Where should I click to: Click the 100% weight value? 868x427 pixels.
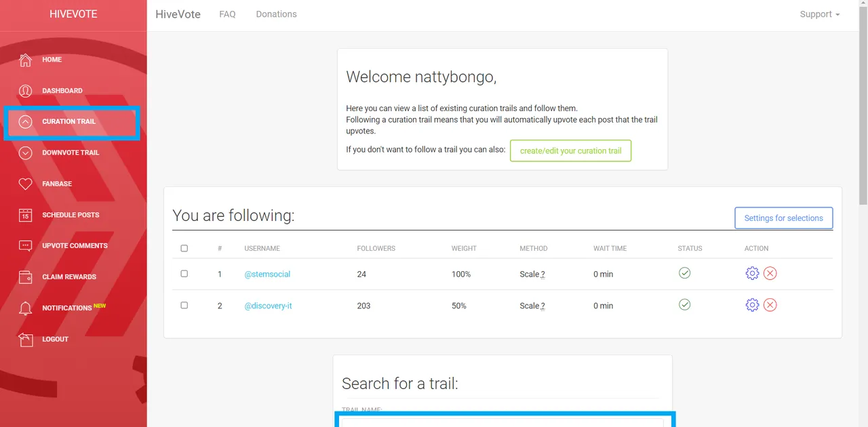click(x=461, y=274)
